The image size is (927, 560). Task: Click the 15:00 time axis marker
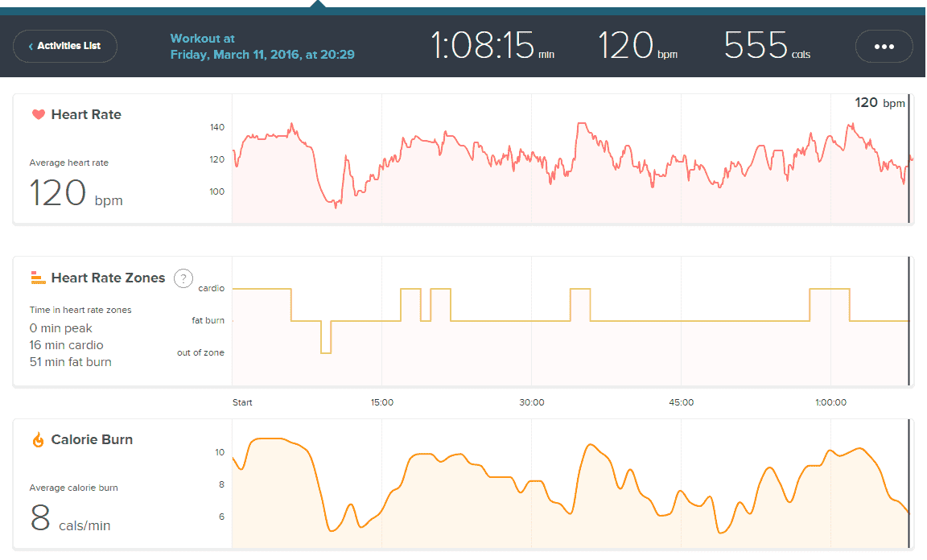tap(381, 402)
